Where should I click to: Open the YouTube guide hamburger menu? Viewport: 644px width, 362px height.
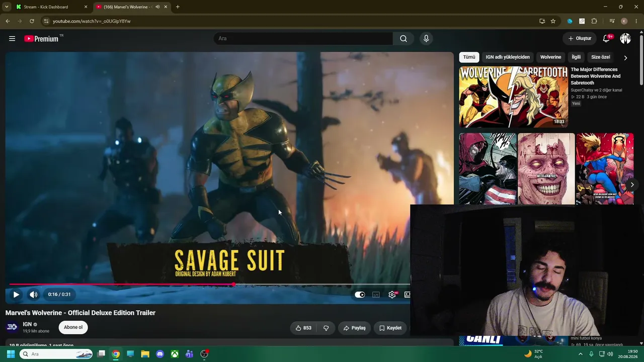click(12, 39)
